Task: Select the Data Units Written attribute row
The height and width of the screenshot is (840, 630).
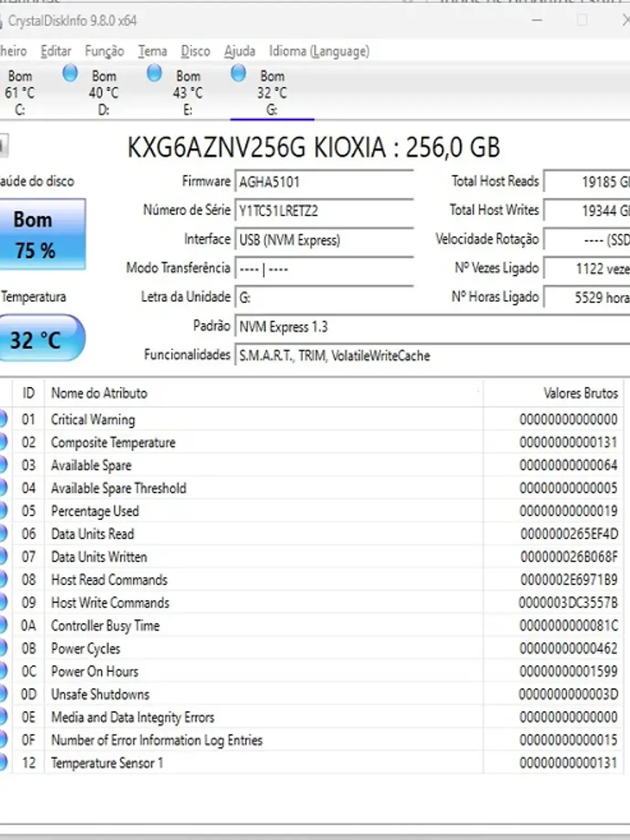Action: click(x=312, y=556)
